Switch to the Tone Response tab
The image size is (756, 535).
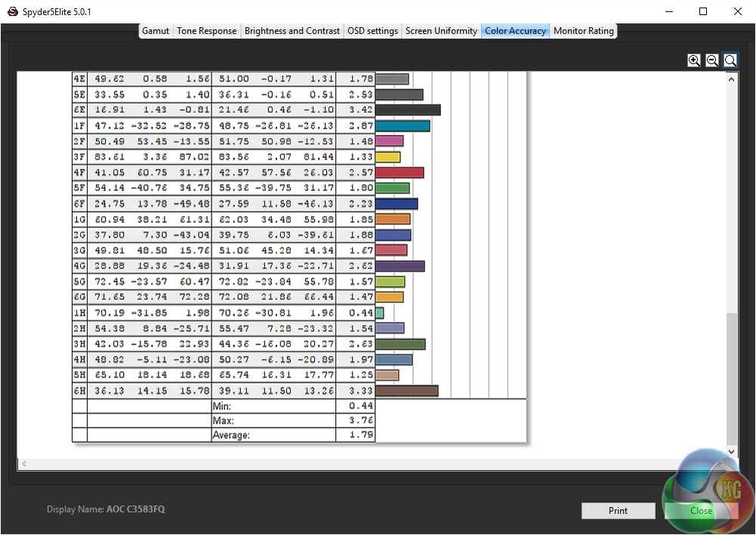pos(207,31)
